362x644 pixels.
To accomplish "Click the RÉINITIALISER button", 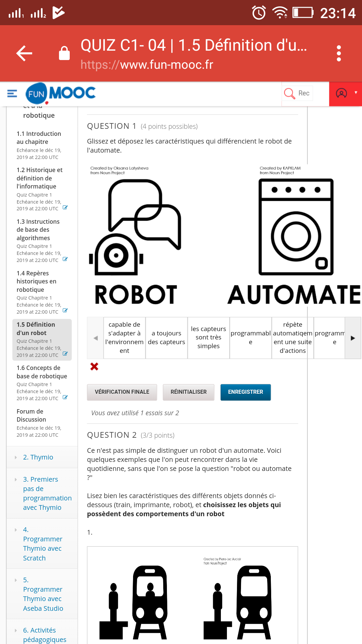I will [x=189, y=392].
